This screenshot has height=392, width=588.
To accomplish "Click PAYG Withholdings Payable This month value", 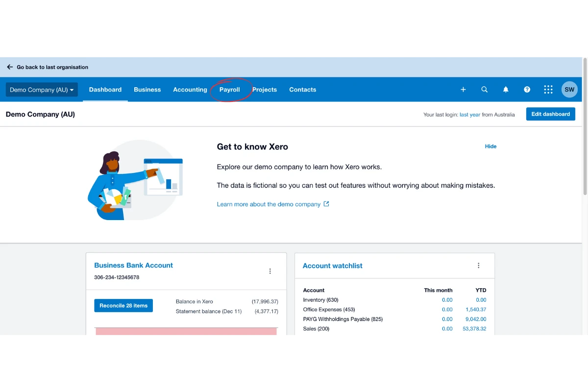I will pyautogui.click(x=447, y=319).
